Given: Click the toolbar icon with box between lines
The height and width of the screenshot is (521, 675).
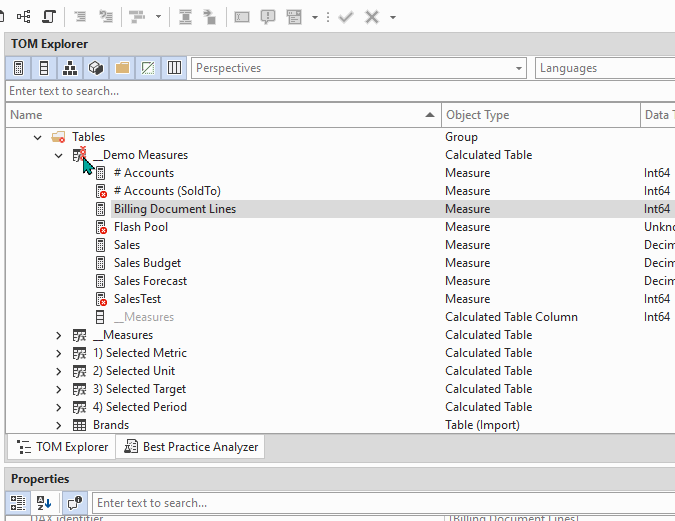Looking at the screenshot, I should pyautogui.click(x=186, y=17).
